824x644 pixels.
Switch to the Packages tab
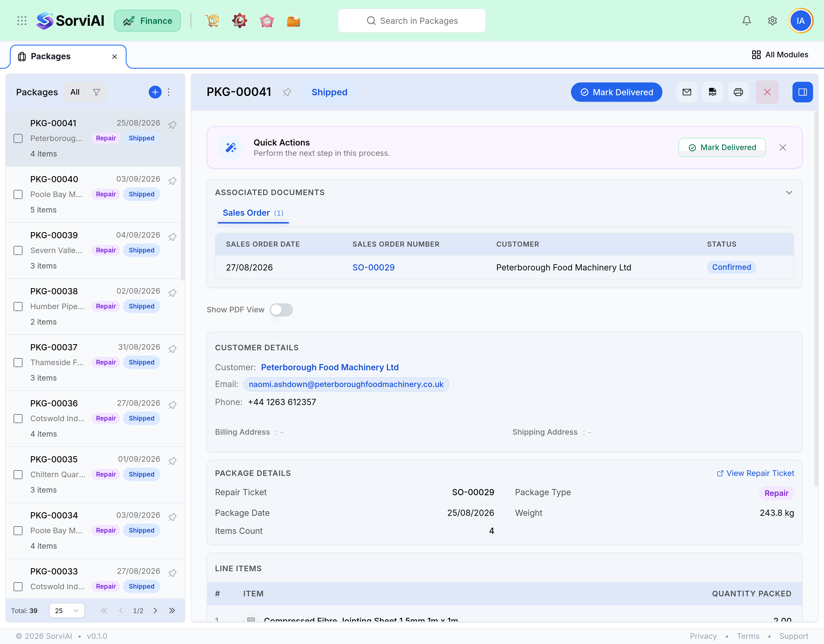click(x=68, y=57)
